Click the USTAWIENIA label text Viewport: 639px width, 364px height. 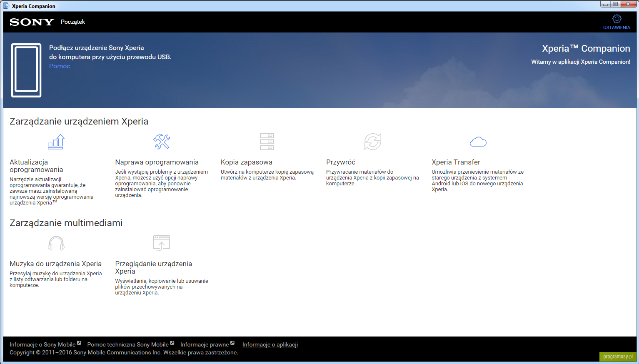click(x=617, y=27)
